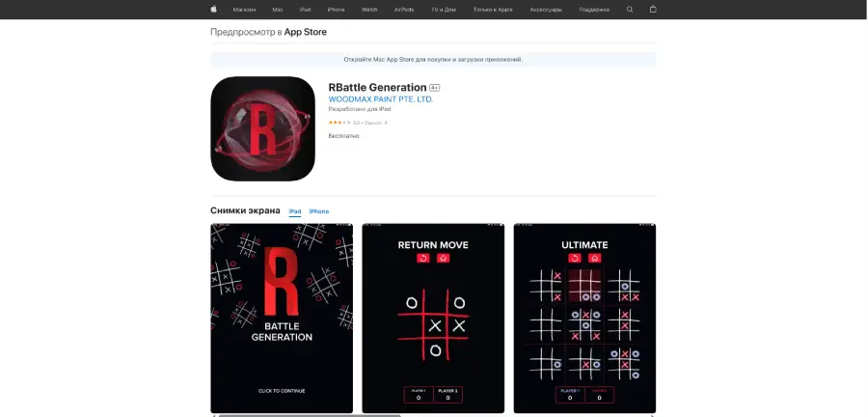Screen dimensions: 868x417
Task: Open the TV и Дом menu item
Action: (444, 10)
